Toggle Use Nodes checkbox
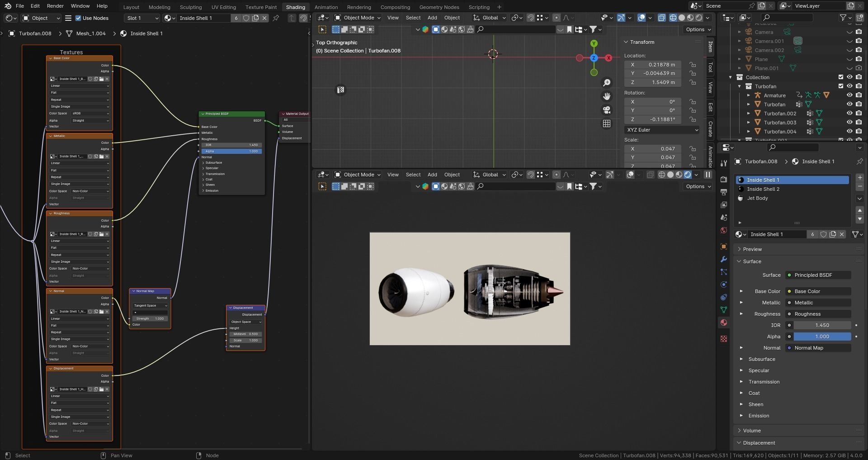Screen dimensions: 868x460 [x=78, y=18]
